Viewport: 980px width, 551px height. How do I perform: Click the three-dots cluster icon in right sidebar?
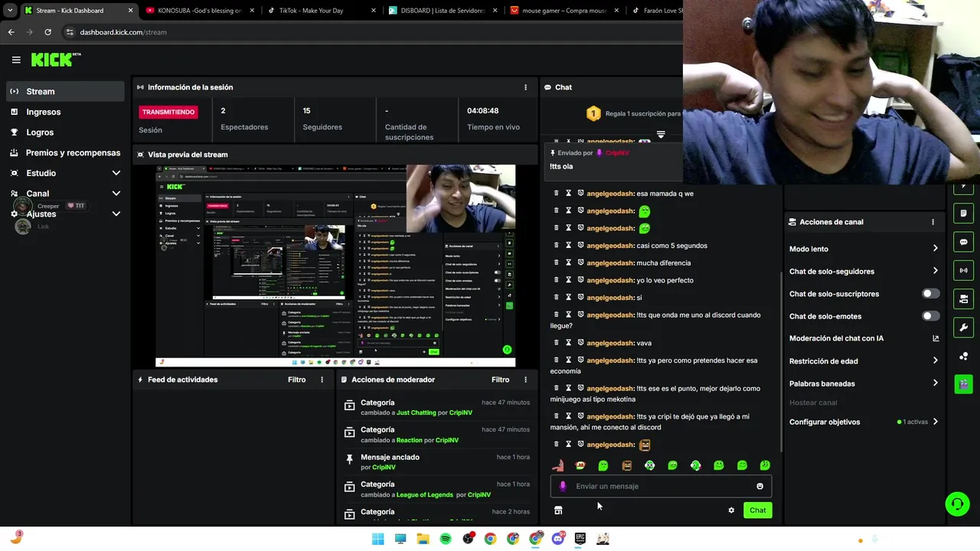[x=963, y=356]
